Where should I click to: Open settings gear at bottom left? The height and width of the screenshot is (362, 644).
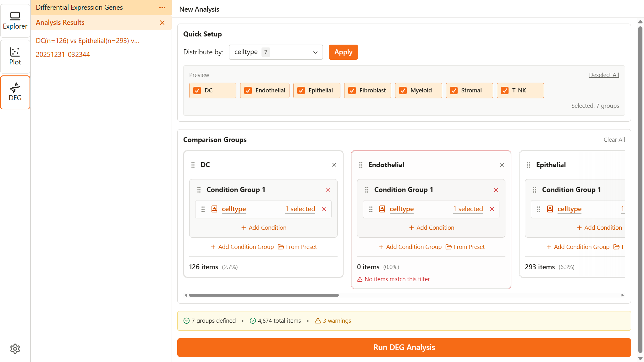(x=15, y=349)
